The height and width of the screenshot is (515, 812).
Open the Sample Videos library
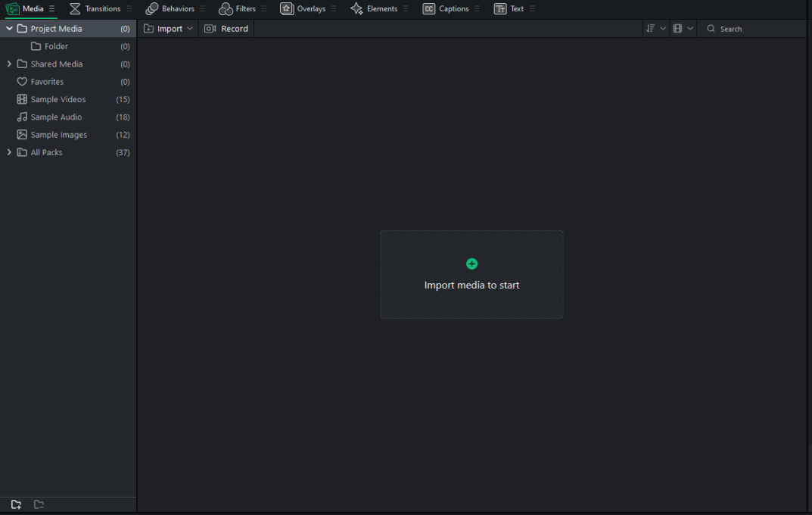pos(58,99)
